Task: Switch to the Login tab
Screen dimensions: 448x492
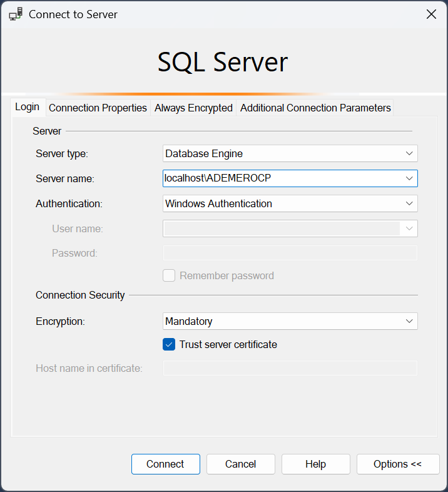Action: click(x=28, y=107)
